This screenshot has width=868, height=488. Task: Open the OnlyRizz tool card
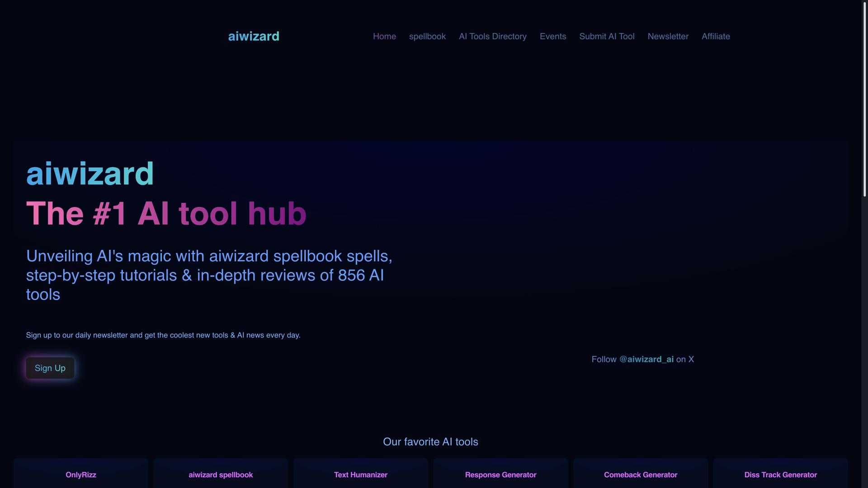[x=80, y=474]
